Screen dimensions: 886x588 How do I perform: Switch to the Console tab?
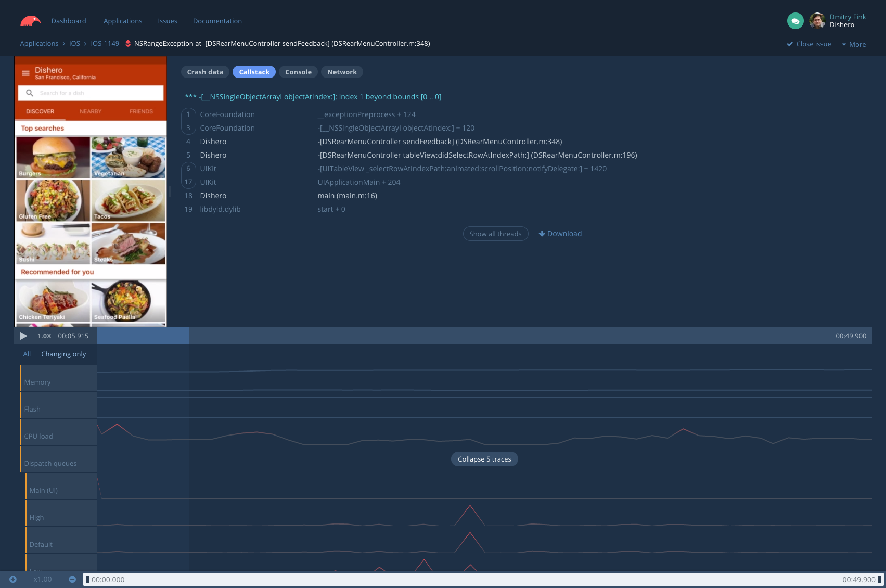[298, 72]
